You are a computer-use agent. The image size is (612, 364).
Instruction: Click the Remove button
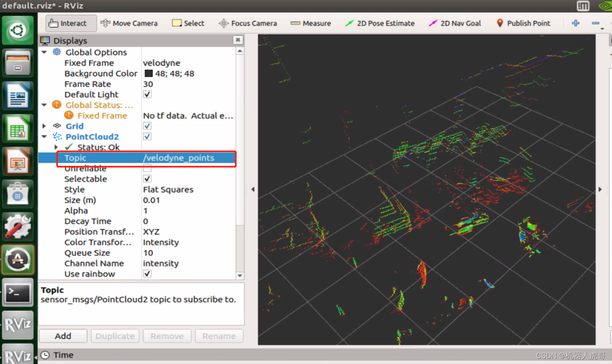pos(167,336)
